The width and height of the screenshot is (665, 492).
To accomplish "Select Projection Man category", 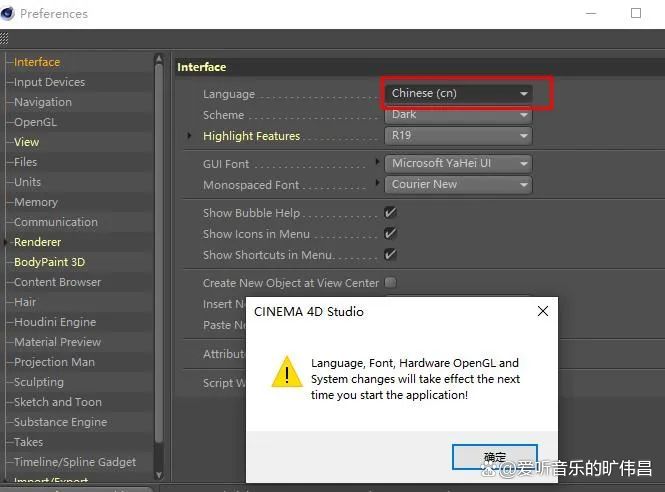I will coord(54,362).
